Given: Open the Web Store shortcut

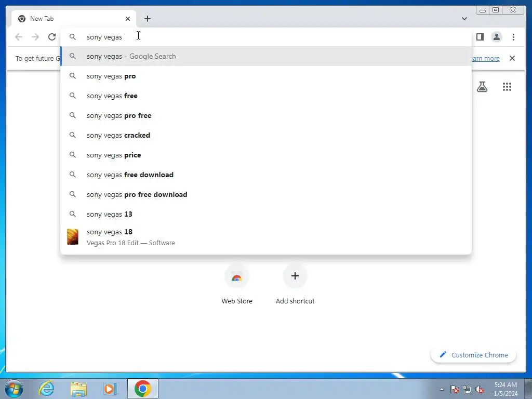Looking at the screenshot, I should point(237,285).
